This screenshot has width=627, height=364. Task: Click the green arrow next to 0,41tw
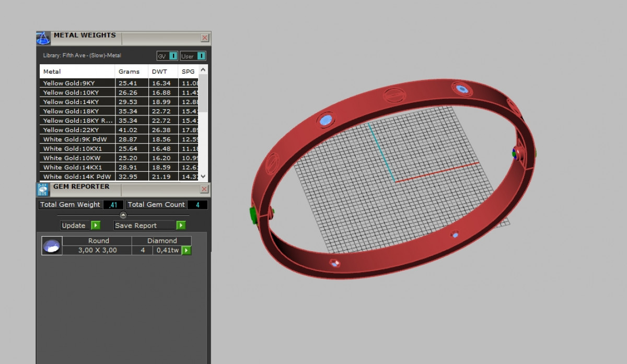[186, 251]
